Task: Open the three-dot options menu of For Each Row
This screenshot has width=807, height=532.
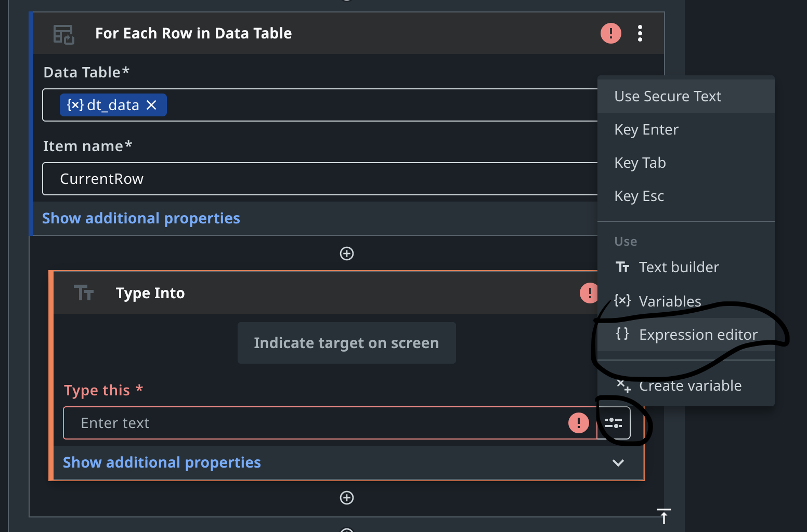Action: click(x=640, y=33)
